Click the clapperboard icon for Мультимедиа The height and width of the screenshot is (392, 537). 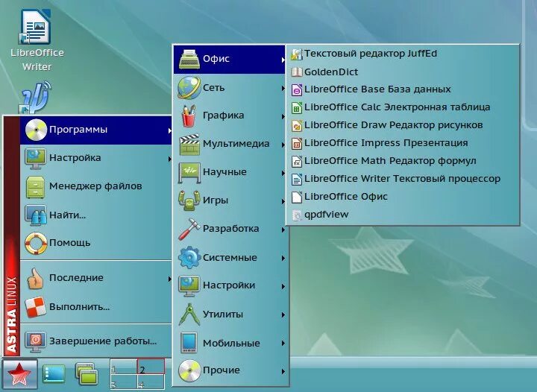[x=189, y=145]
